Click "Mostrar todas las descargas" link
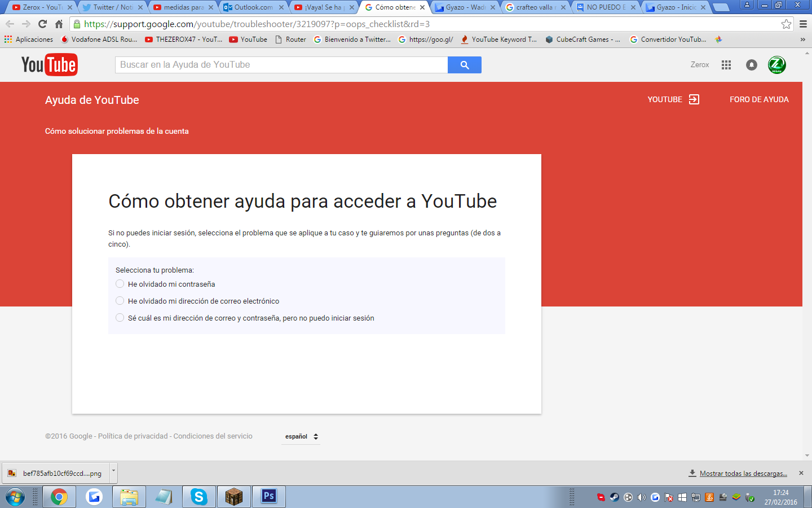This screenshot has width=812, height=508. (x=743, y=474)
